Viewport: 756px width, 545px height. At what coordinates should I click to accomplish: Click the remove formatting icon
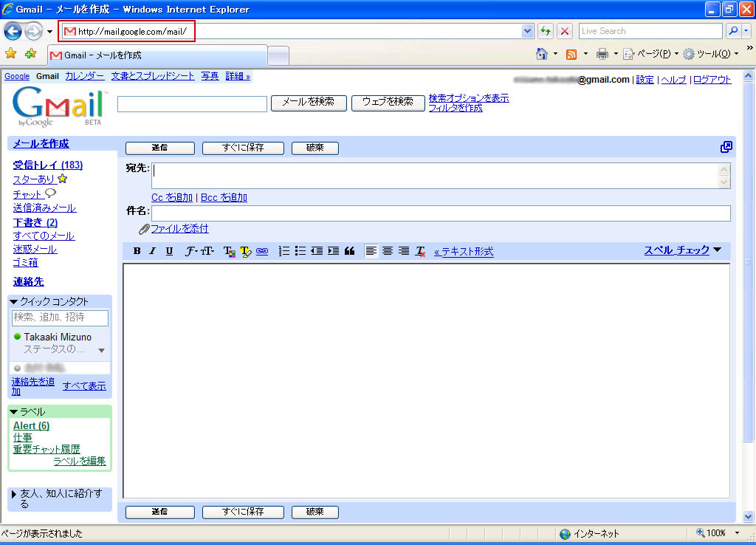(x=420, y=251)
